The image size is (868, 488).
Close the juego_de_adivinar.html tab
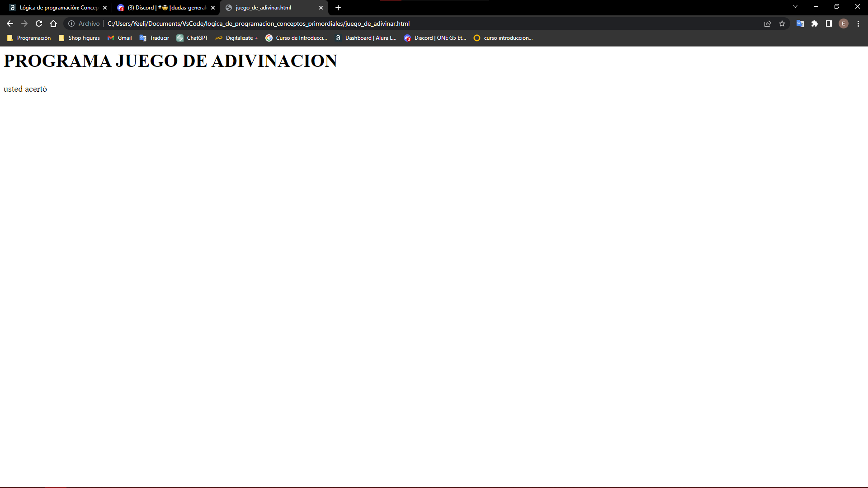(321, 8)
